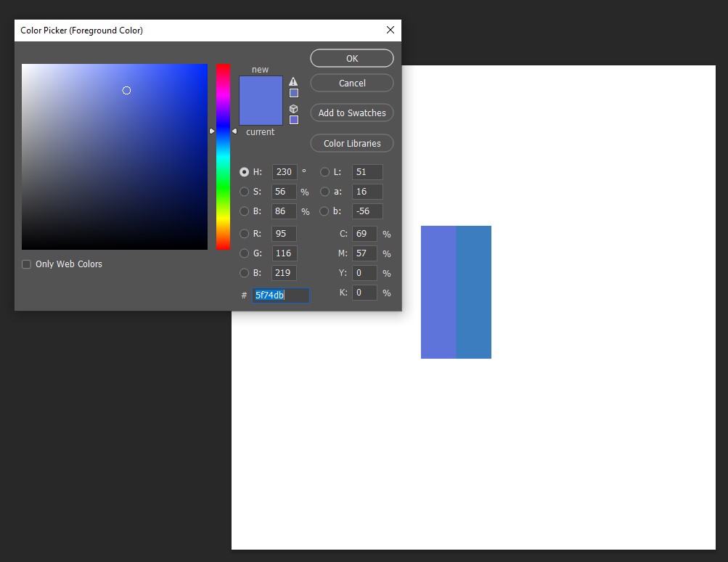Select the Lab 'a' radio button

click(324, 192)
